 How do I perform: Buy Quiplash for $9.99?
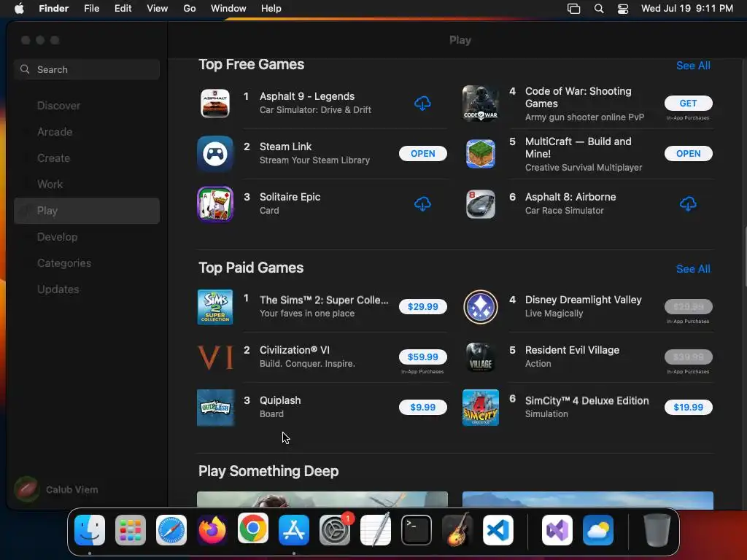[422, 407]
